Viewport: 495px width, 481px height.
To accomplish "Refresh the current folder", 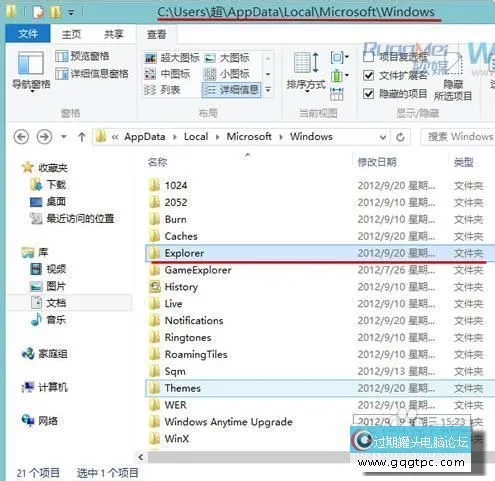I will coord(400,137).
